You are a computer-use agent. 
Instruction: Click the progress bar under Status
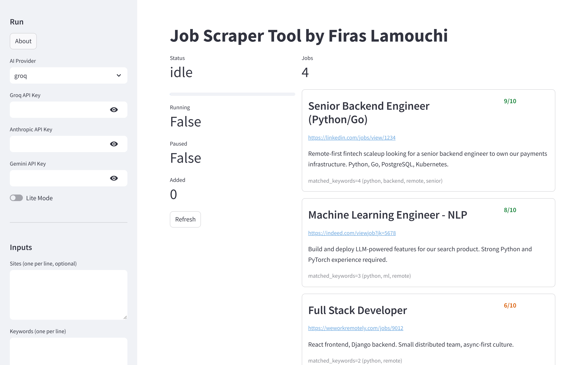coord(233,94)
